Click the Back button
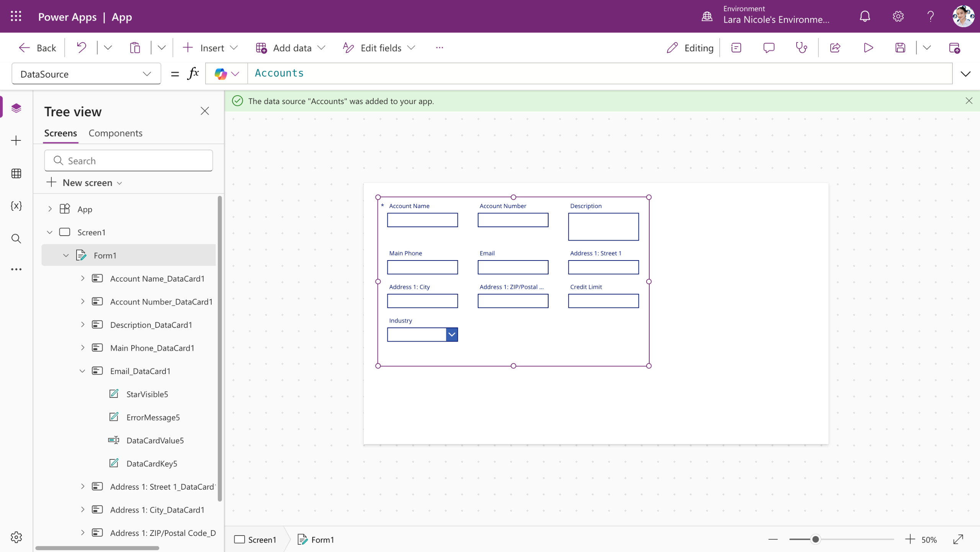 38,48
